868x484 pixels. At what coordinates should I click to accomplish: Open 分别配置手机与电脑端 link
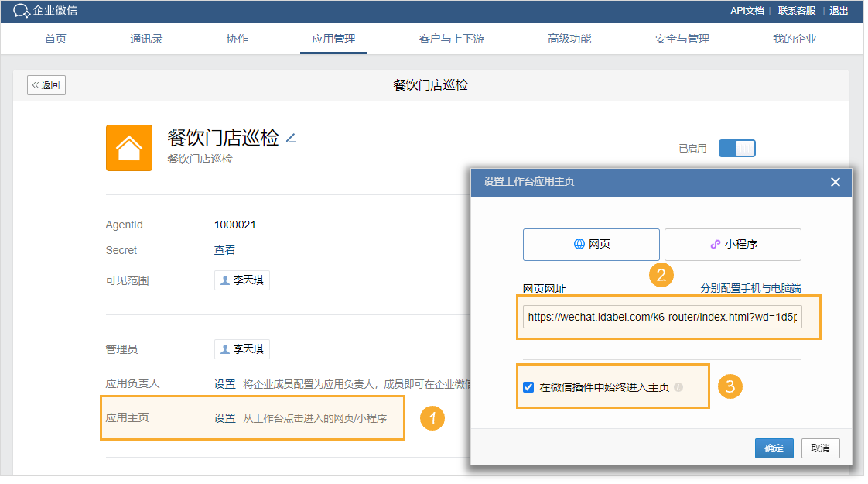pyautogui.click(x=750, y=288)
